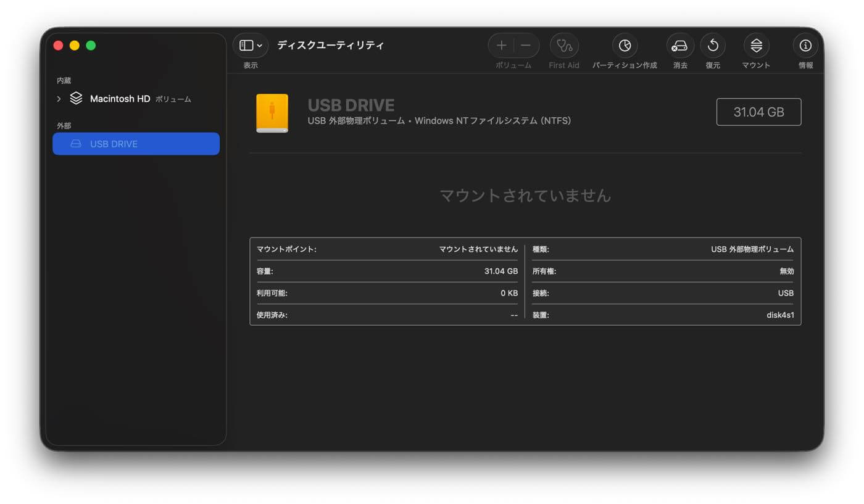Select the 消去 (Erase) icon
Viewport: 864px width, 504px height.
tap(679, 45)
